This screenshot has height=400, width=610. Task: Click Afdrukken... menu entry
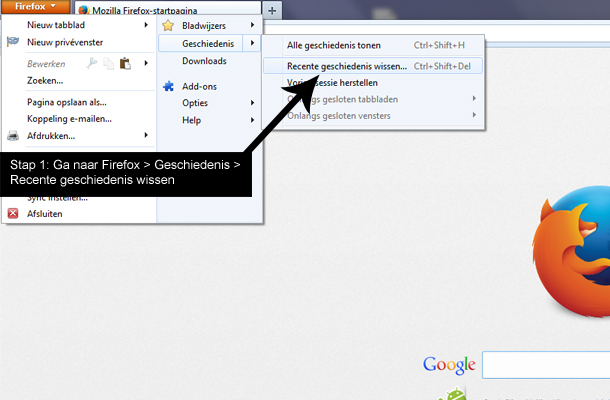[x=51, y=136]
